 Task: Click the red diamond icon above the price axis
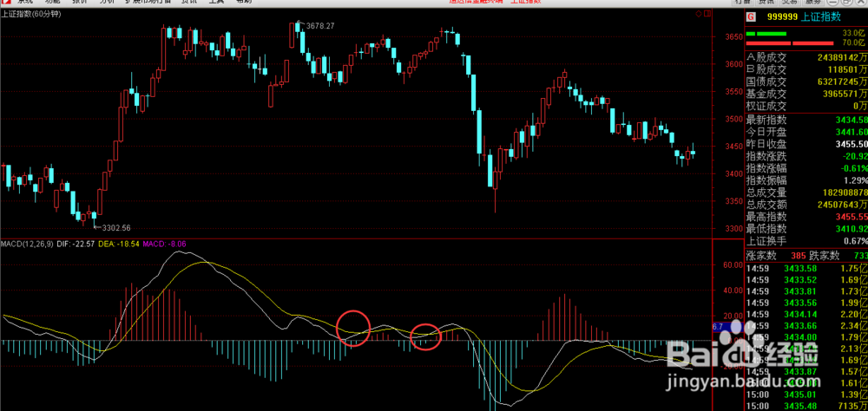[699, 14]
